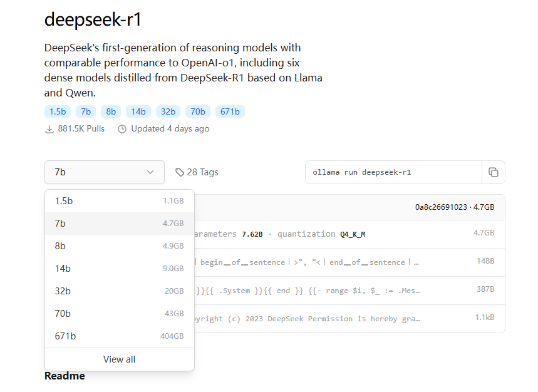Click the 671b tag badge
This screenshot has height=392, width=538.
(230, 111)
